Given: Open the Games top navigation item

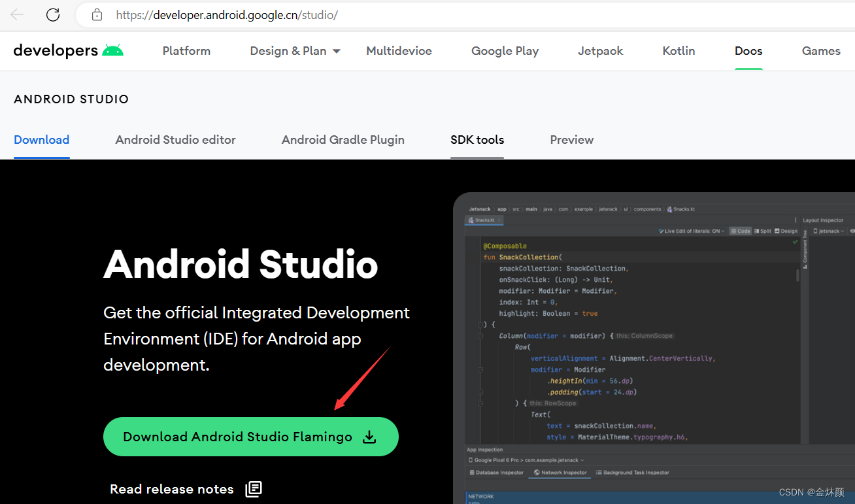Looking at the screenshot, I should [821, 50].
